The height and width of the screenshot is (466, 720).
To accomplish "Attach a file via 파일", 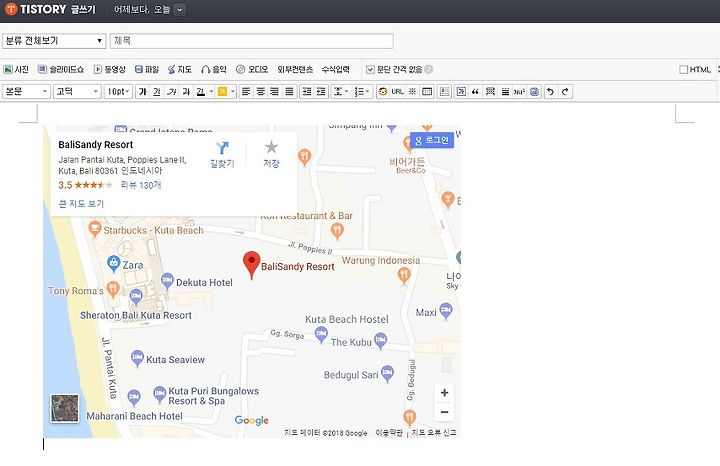I will point(147,69).
